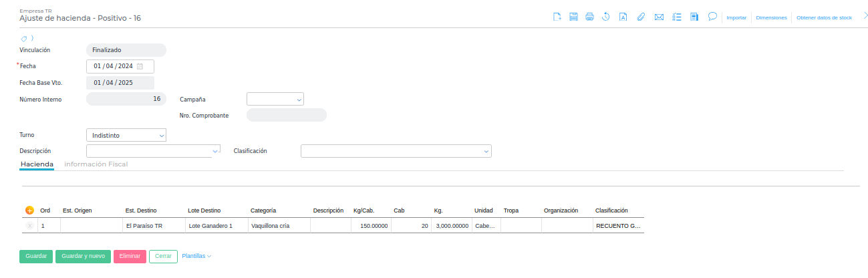The height and width of the screenshot is (278, 868).
Task: Click Obtener datos de stock
Action: (x=824, y=18)
